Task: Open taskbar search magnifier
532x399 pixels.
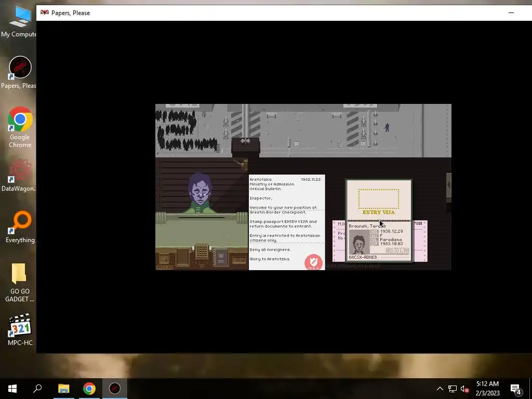Action: [x=37, y=389]
